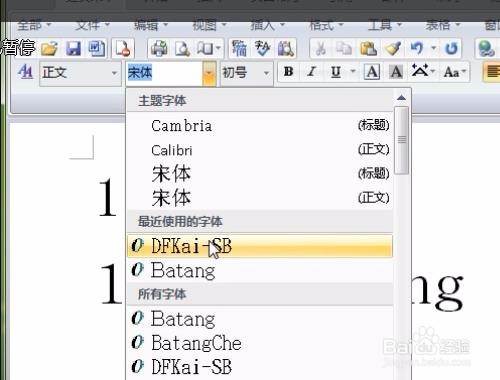Select Cambria heading theme font
500x380 pixels.
pos(260,126)
